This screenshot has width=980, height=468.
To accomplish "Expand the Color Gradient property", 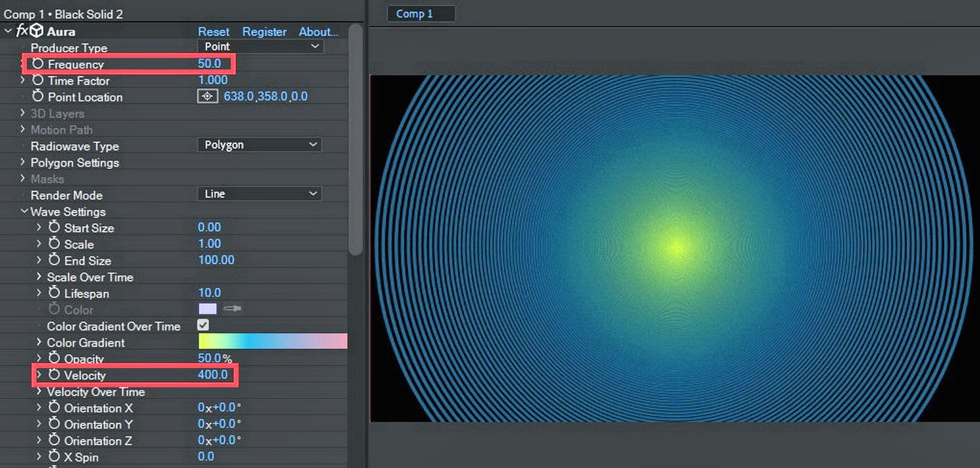I will click(x=39, y=342).
